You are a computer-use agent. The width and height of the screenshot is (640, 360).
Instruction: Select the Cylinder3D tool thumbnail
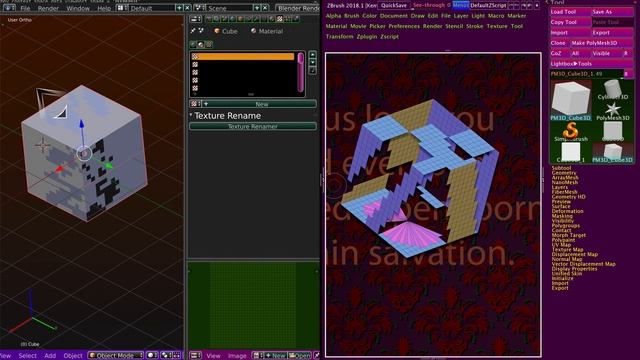coord(613,89)
